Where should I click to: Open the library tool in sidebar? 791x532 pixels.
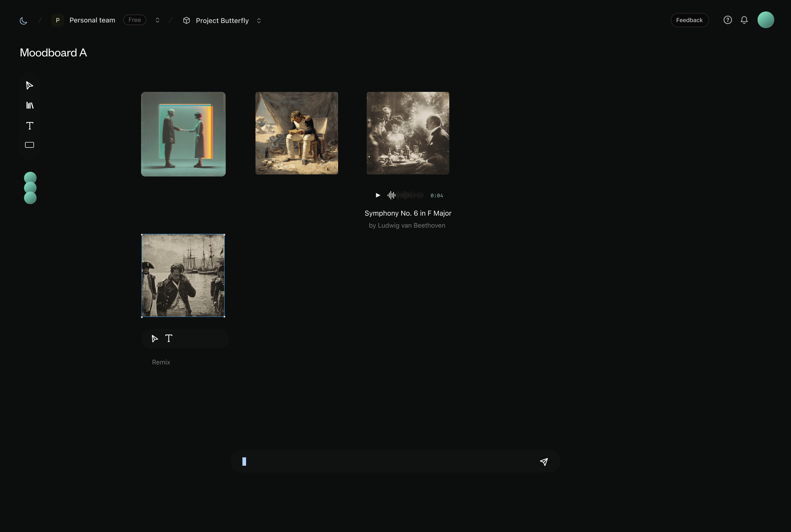click(30, 105)
